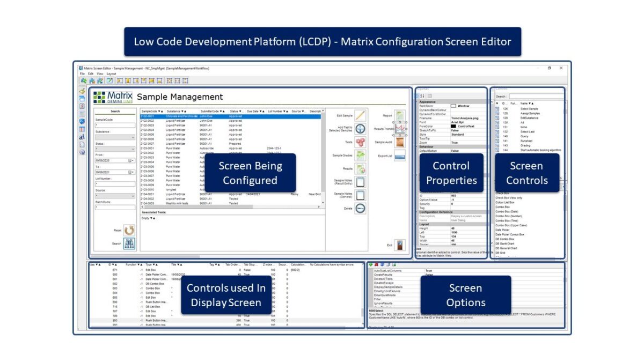Viewport: 644px width, 362px height.
Task: Toggle the Zoom appearance property
Action: (x=453, y=143)
